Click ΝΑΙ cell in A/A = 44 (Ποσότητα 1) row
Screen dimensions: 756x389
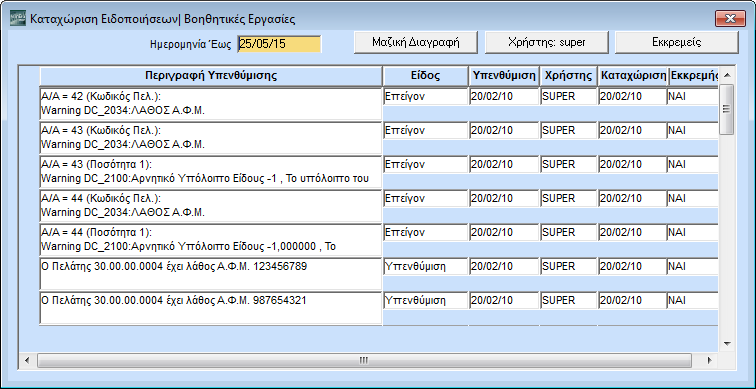(x=693, y=232)
